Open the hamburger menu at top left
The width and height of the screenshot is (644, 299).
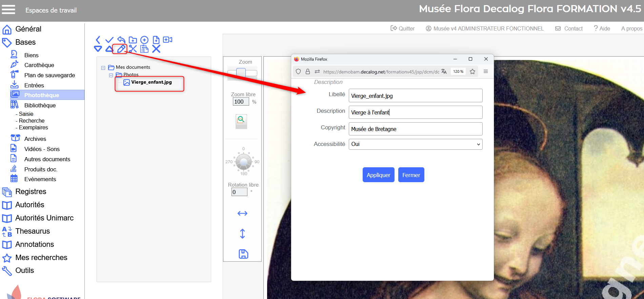pyautogui.click(x=8, y=10)
